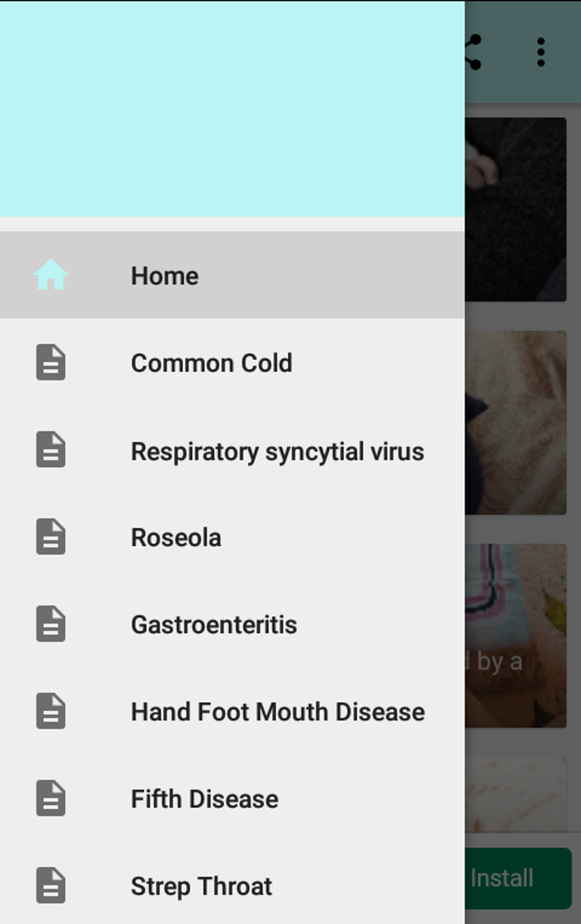581x924 pixels.
Task: Click the document icon beside Gastroenteritis
Action: tap(51, 624)
